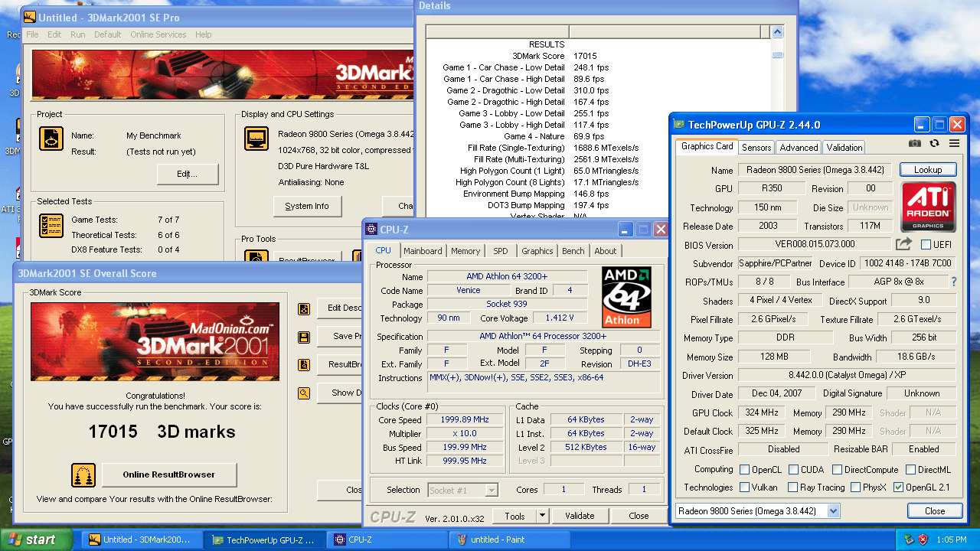
Task: Switch to the SPD tab in CPU-Z
Action: (x=501, y=251)
